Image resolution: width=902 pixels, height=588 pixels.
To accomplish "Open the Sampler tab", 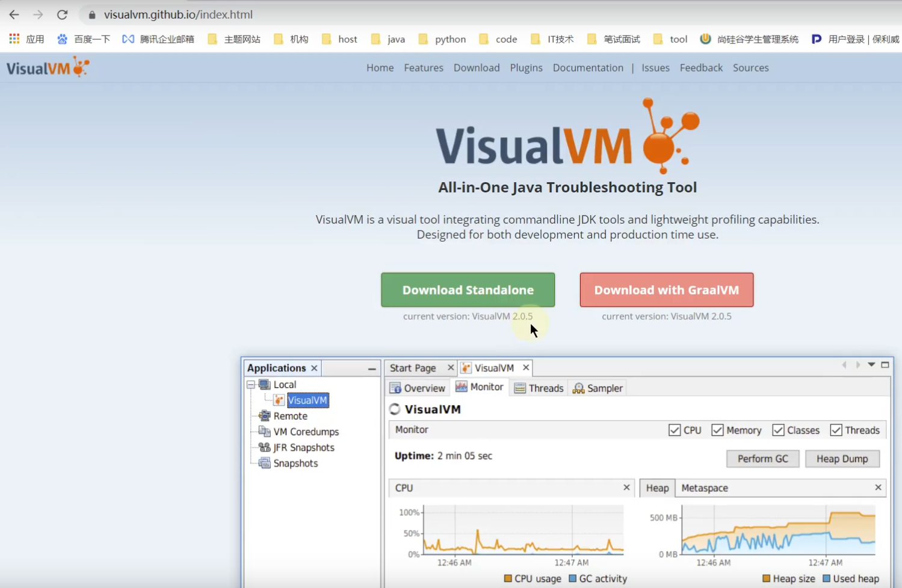I will coord(598,388).
